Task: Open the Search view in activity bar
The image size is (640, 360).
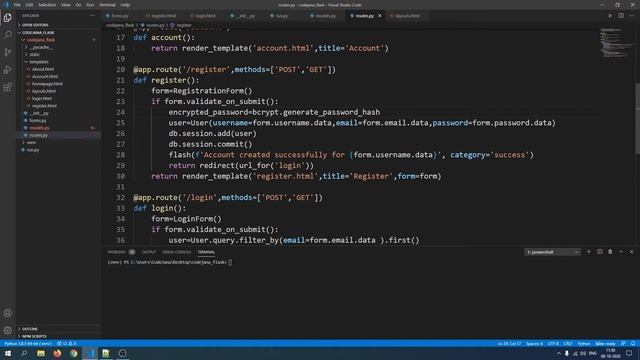Action: (7, 35)
